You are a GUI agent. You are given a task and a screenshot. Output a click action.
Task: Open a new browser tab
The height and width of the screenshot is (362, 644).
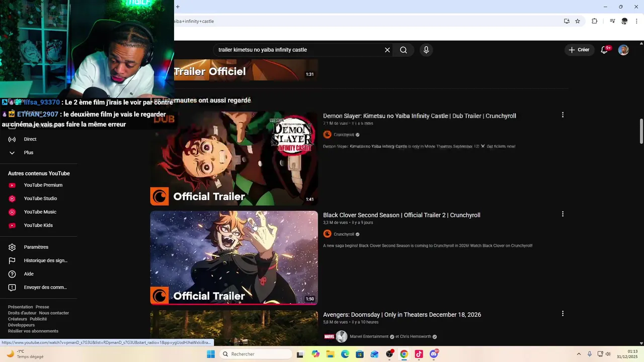tap(178, 7)
